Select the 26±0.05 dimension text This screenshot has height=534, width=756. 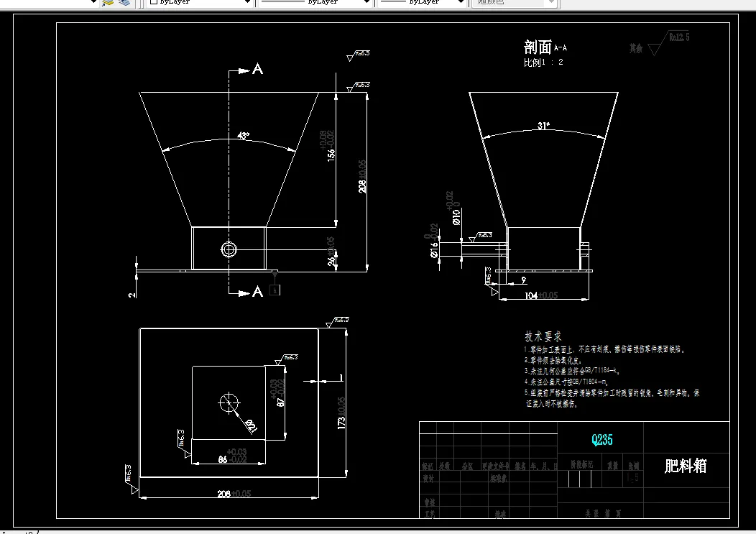[x=331, y=251]
